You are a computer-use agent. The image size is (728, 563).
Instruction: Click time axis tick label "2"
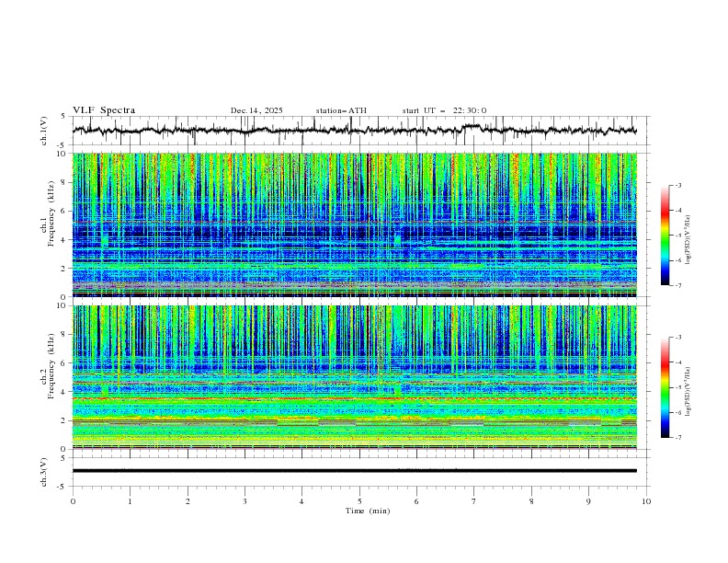tap(188, 501)
